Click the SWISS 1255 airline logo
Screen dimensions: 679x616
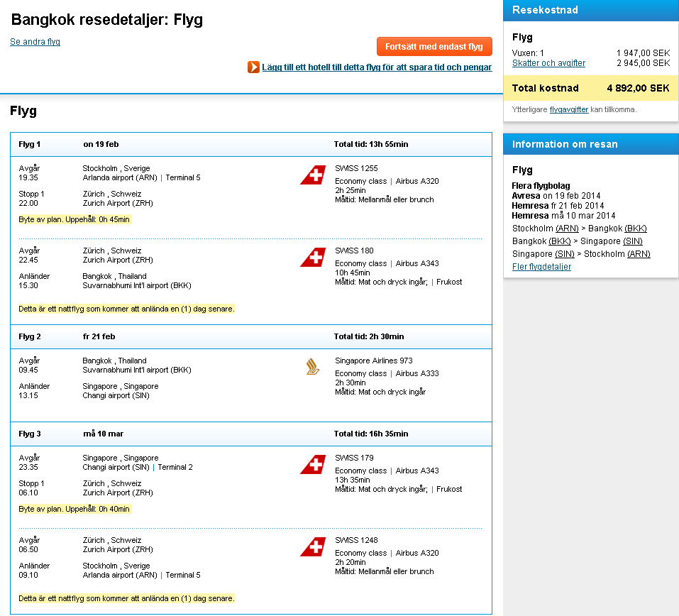[312, 175]
